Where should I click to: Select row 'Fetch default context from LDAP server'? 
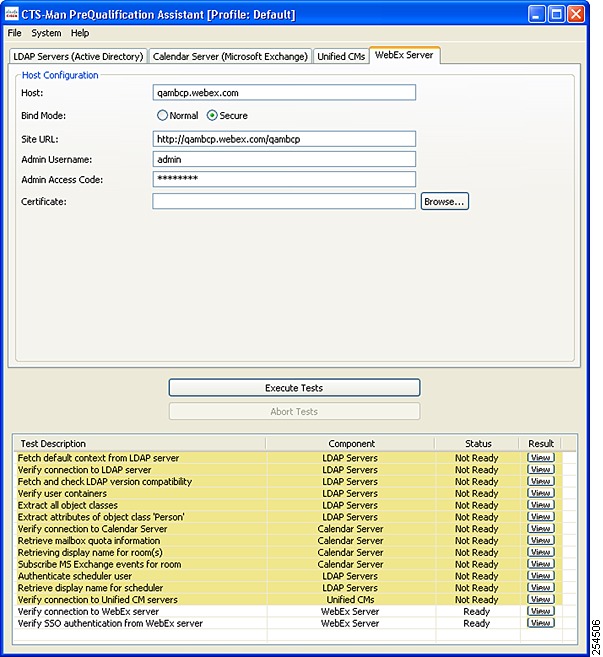(x=288, y=458)
